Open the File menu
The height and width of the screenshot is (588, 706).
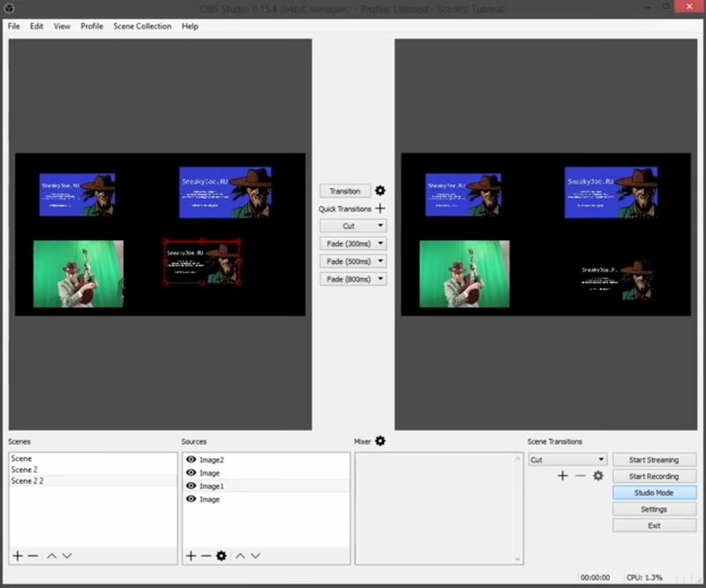(13, 26)
